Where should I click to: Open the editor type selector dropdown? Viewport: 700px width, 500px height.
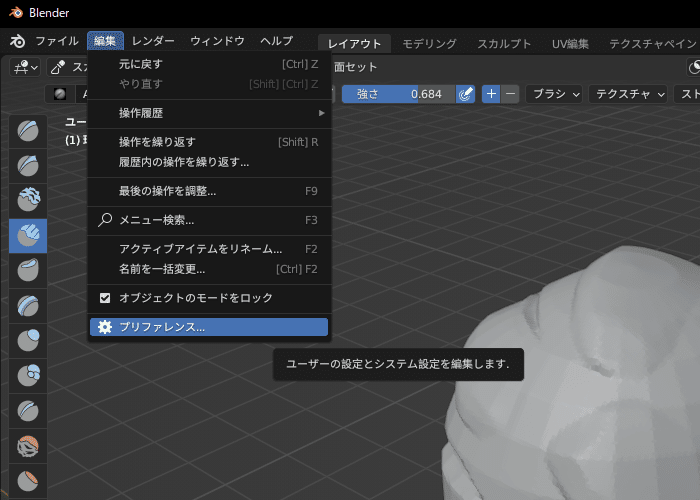tap(25, 67)
